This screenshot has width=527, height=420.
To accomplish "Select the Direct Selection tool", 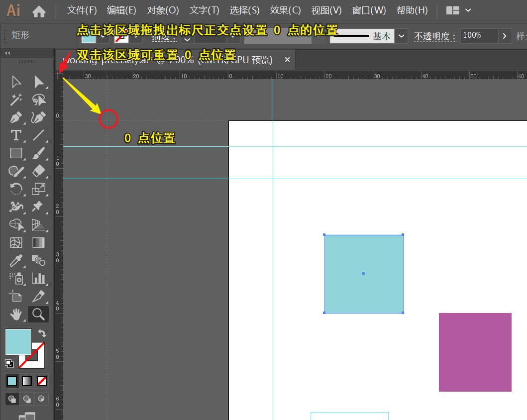I will [x=38, y=82].
